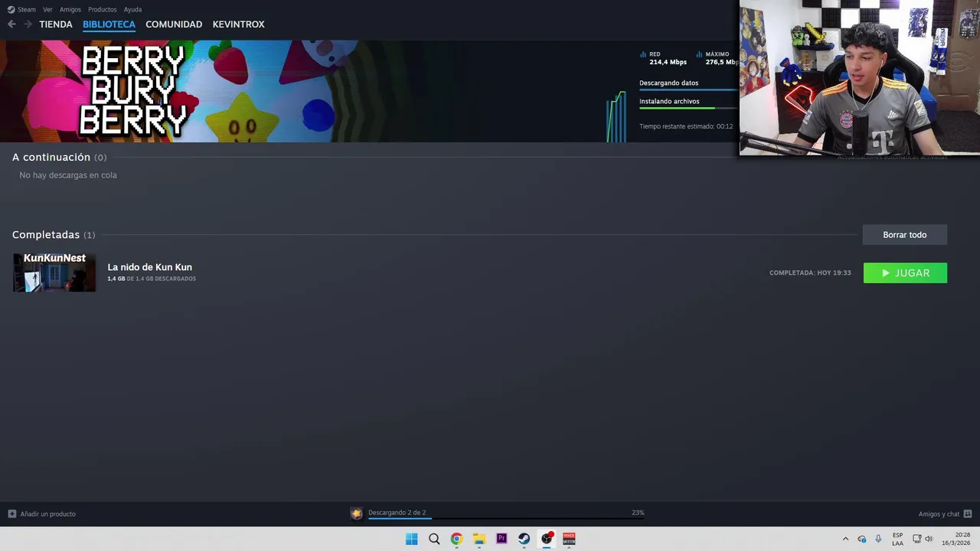Click the network tray icon

(x=917, y=539)
